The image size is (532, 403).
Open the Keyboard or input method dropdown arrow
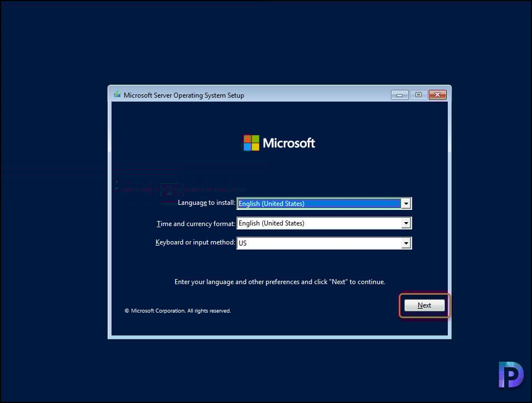(x=406, y=243)
